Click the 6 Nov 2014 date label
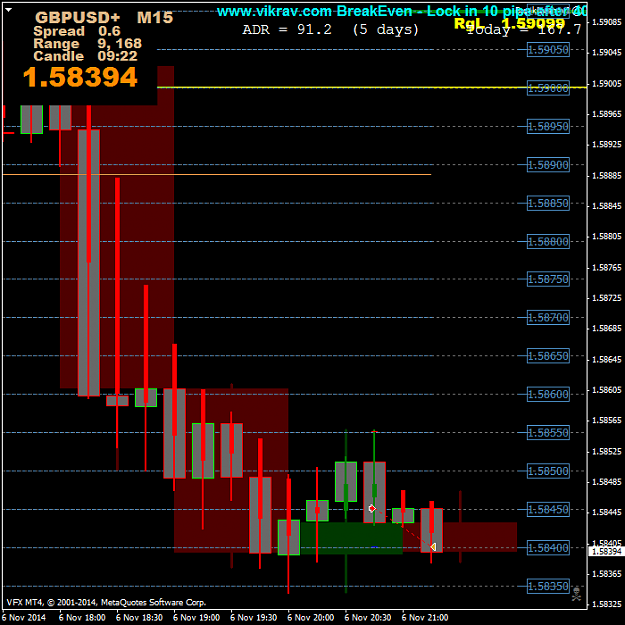625x625 pixels. click(24, 617)
